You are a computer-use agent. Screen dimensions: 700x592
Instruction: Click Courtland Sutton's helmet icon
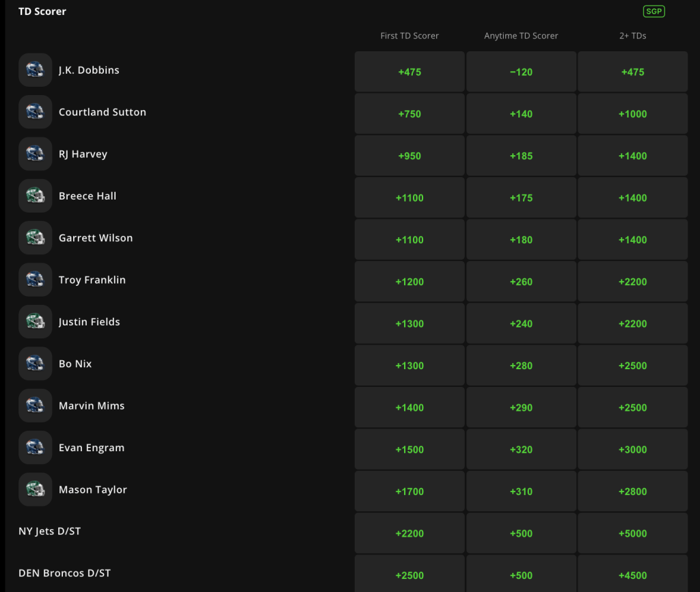coord(36,112)
